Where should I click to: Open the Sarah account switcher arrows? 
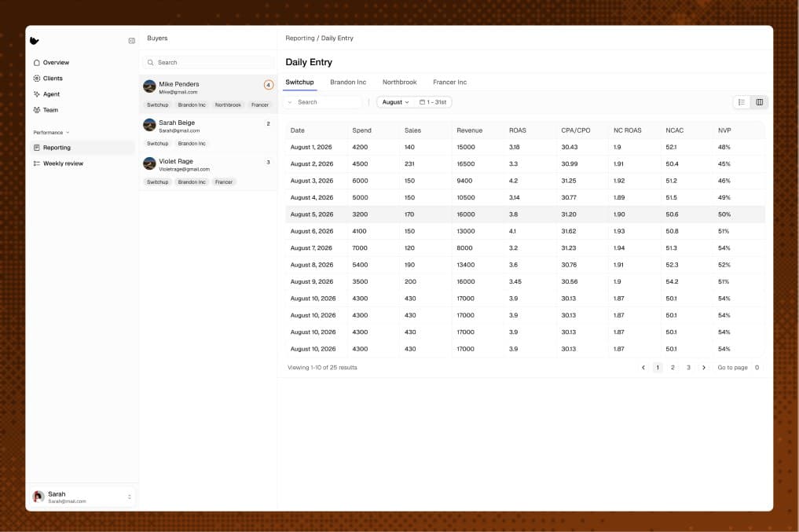130,497
